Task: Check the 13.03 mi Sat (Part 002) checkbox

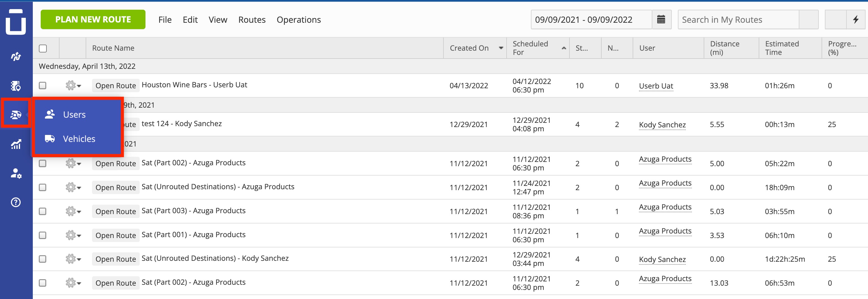Action: [43, 283]
